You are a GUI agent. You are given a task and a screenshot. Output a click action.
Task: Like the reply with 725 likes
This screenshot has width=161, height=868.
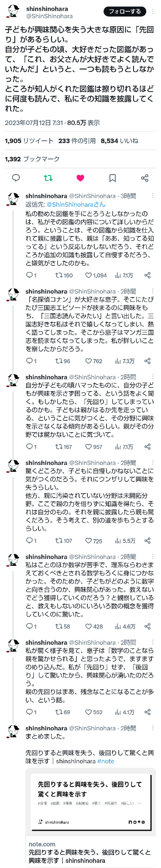tap(93, 541)
